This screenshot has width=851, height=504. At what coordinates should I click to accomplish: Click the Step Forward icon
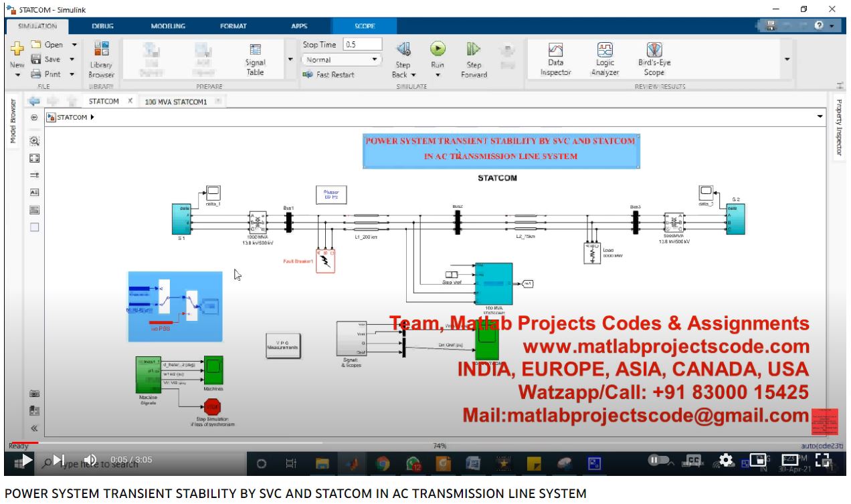tap(474, 49)
